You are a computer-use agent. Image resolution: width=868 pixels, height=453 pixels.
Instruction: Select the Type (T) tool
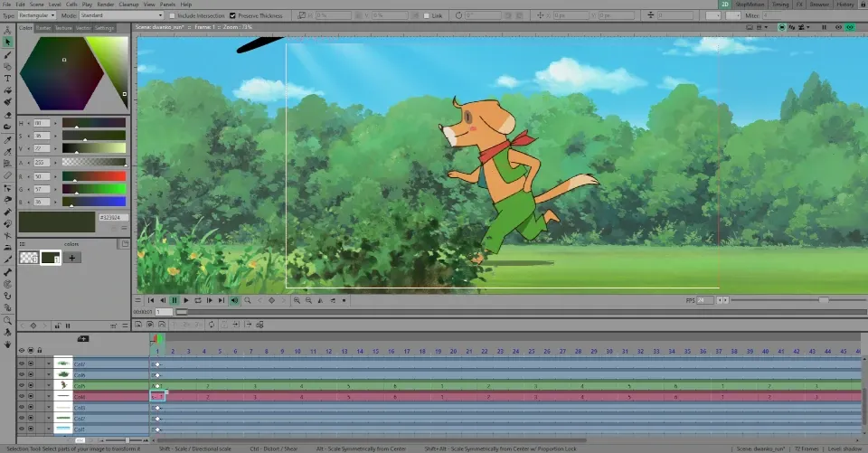[8, 79]
